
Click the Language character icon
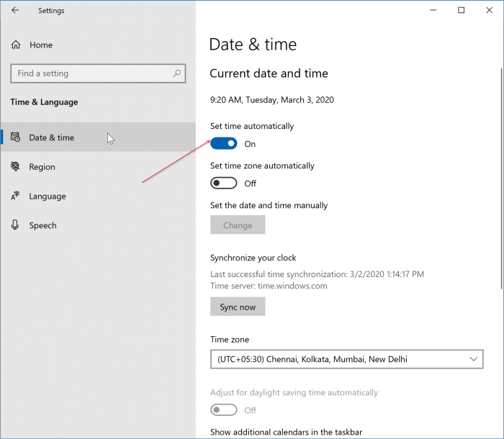pos(15,196)
